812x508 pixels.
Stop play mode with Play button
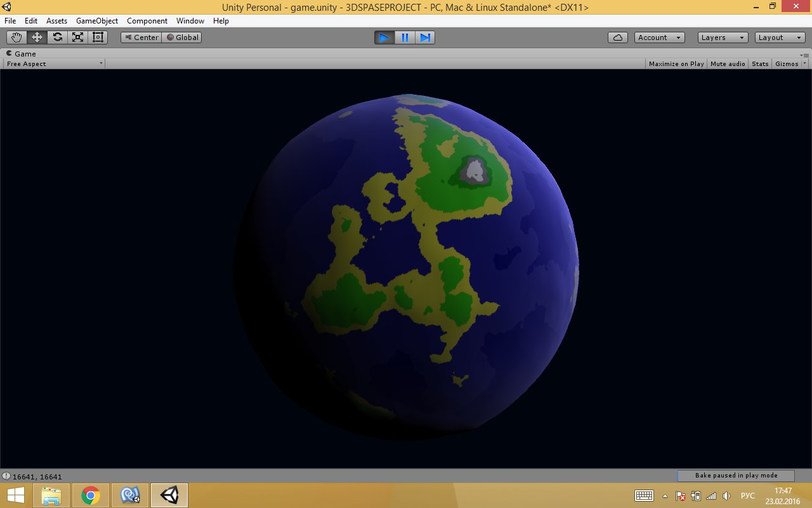pos(384,37)
